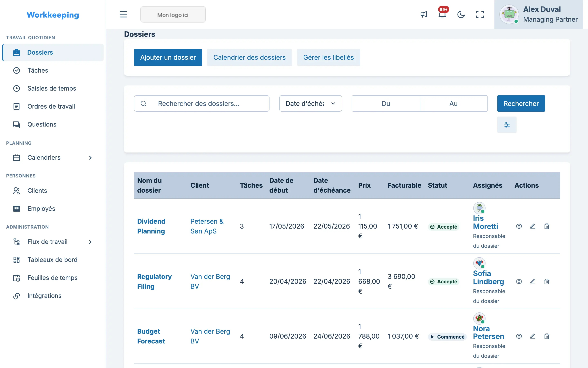Open Iris Moretti profile link

[x=486, y=222]
